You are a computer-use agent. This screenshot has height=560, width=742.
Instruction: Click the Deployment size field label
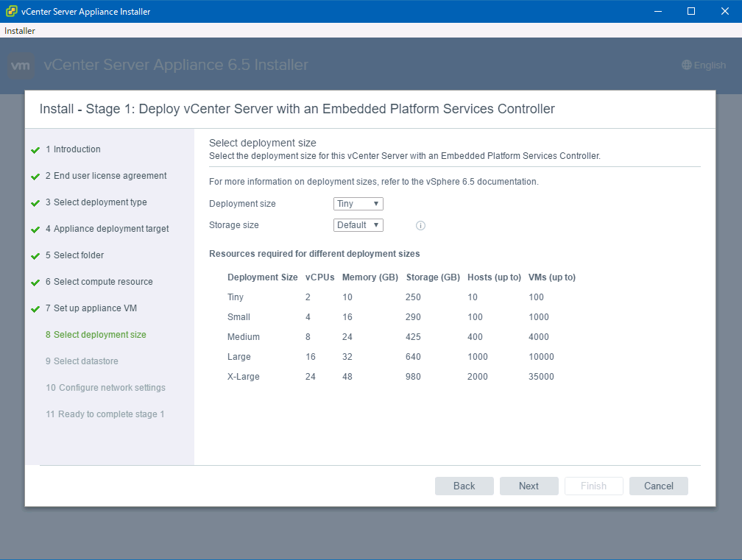coord(242,204)
